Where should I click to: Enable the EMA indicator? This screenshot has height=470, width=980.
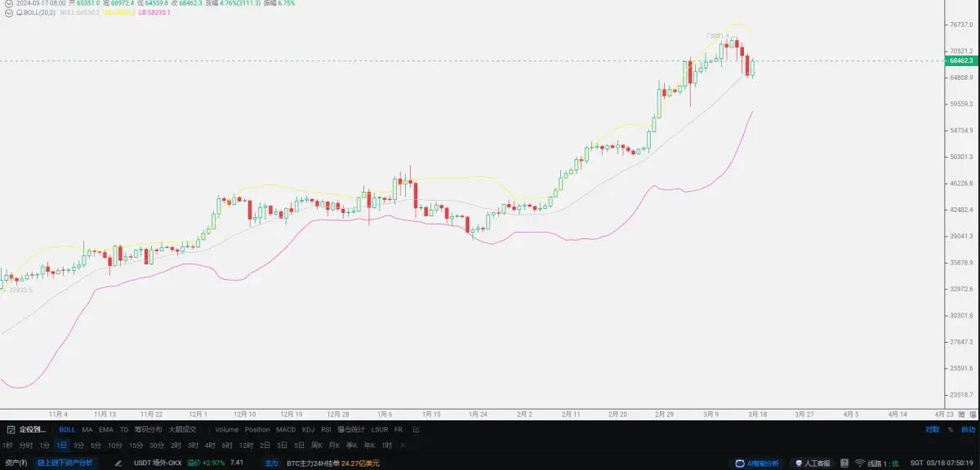(106, 429)
